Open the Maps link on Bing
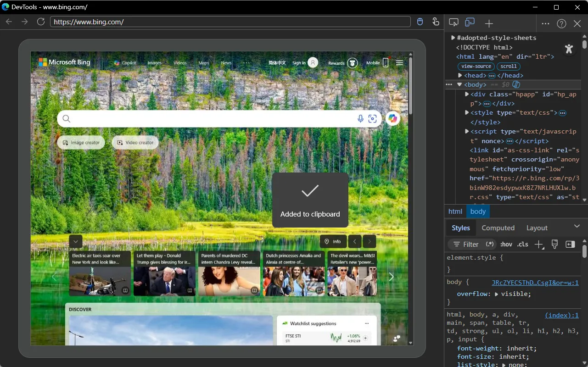The height and width of the screenshot is (367, 588). [x=204, y=63]
